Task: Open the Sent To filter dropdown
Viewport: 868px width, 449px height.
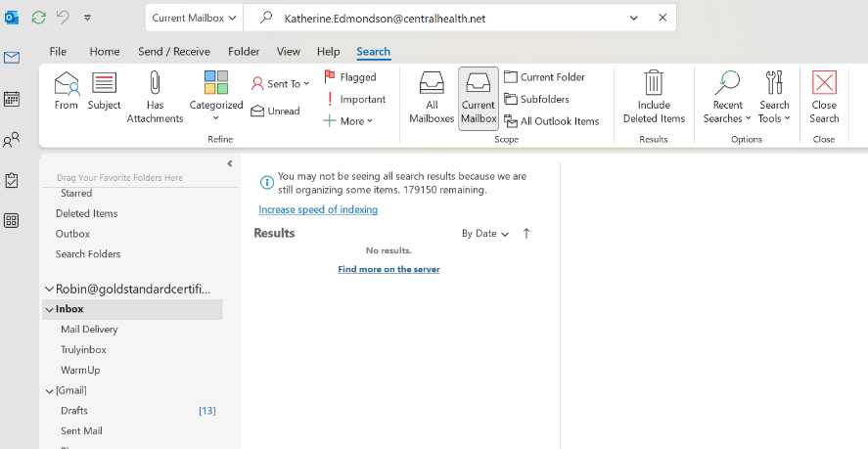Action: (x=280, y=83)
